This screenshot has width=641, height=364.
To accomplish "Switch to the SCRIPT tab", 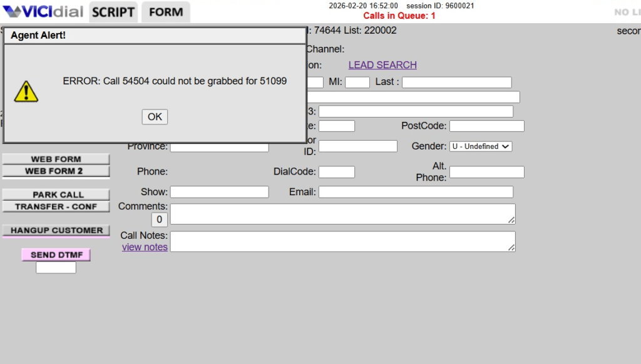I will point(113,11).
